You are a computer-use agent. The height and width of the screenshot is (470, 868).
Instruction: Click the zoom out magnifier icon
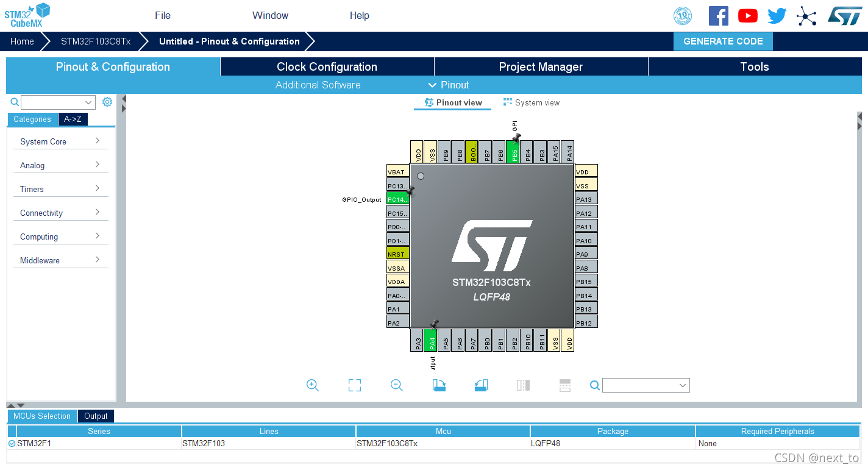coord(397,385)
